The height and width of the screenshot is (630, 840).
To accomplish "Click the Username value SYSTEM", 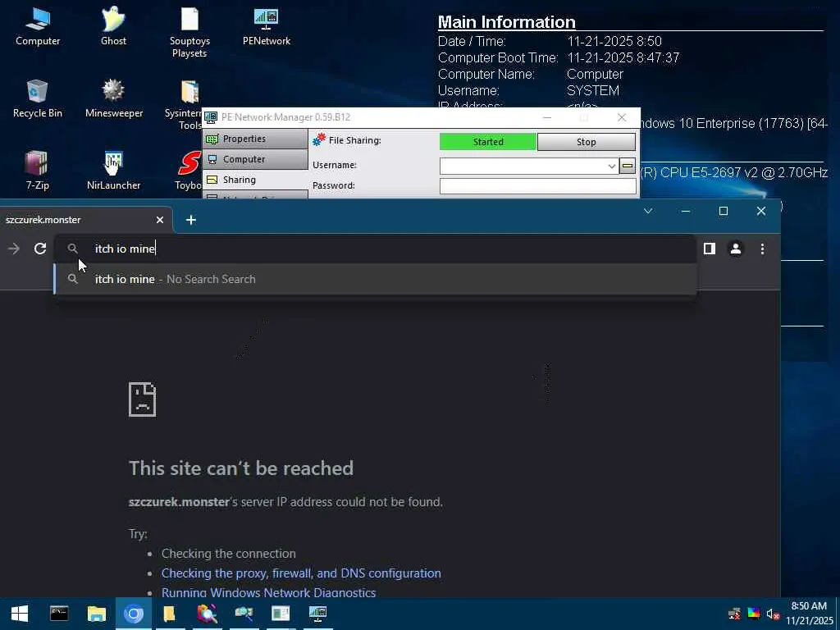I will pyautogui.click(x=593, y=90).
